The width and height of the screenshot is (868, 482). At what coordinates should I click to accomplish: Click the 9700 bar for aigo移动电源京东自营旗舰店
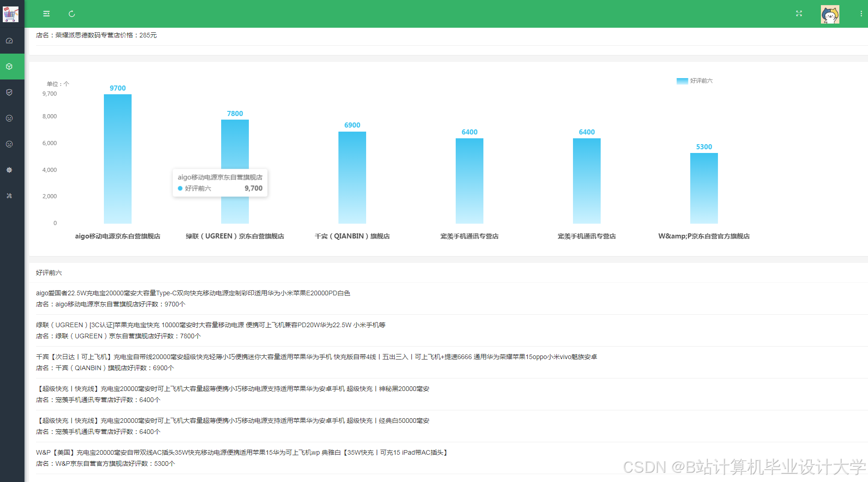tap(118, 159)
